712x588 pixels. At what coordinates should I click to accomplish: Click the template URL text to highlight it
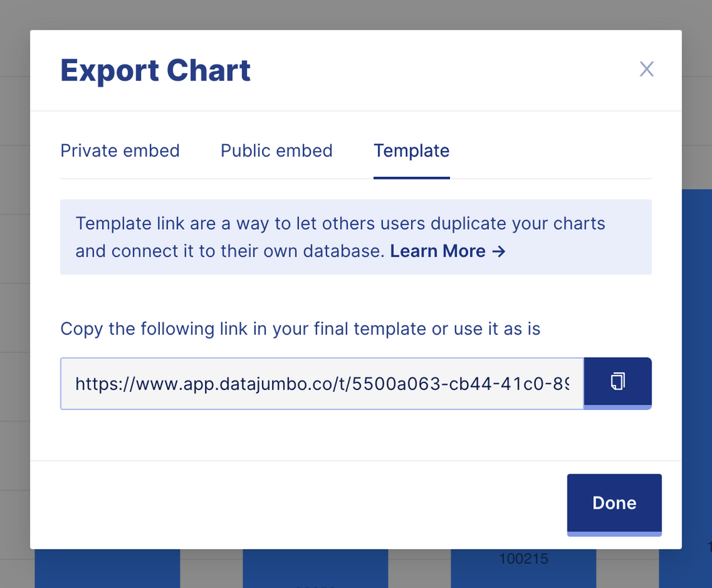(x=322, y=383)
